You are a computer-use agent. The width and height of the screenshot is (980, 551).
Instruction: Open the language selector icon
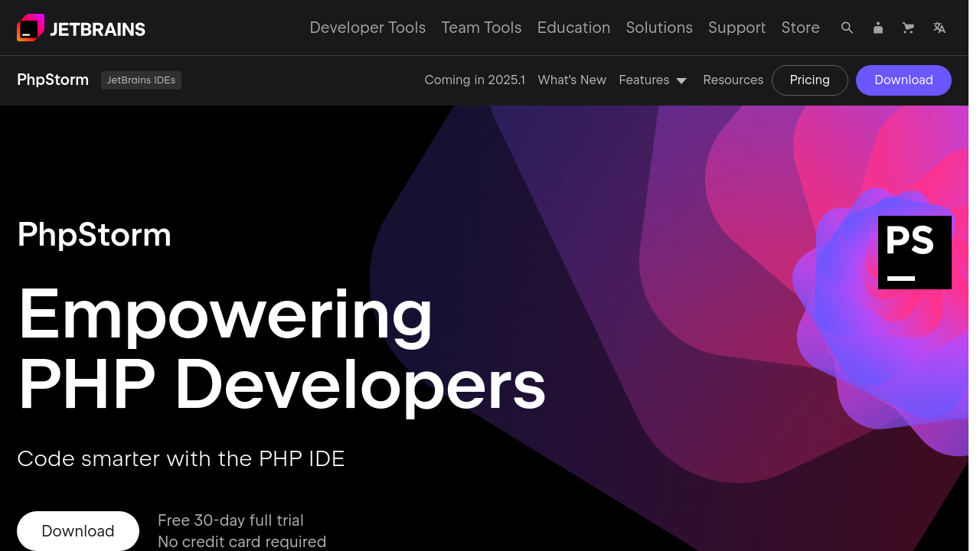click(939, 28)
